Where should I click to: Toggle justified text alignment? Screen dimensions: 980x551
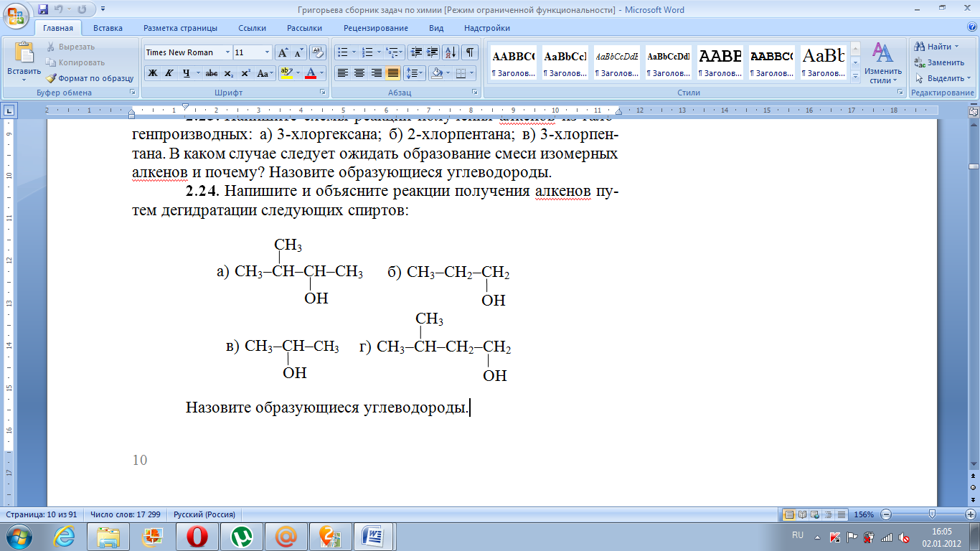point(392,73)
